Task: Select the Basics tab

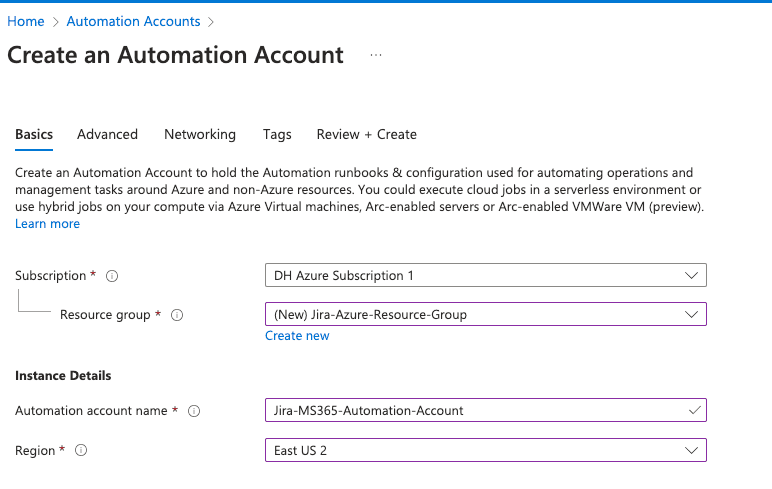Action: [34, 134]
